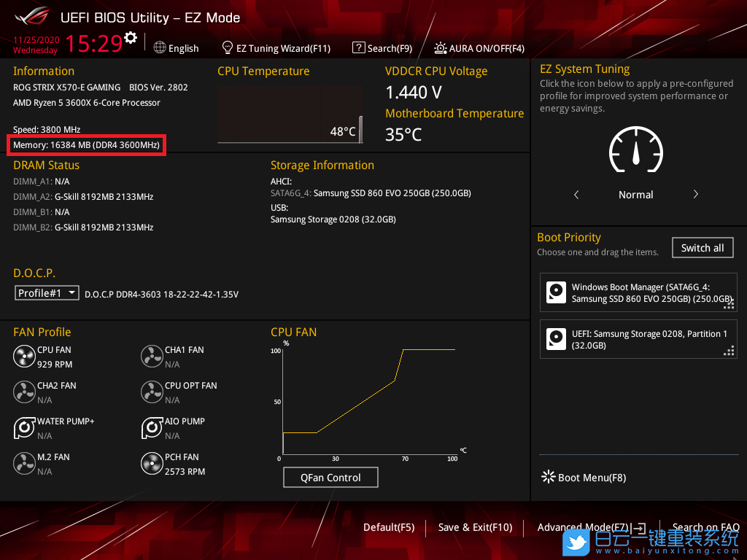
Task: Click the CHA1 FAN icon
Action: pyautogui.click(x=152, y=357)
